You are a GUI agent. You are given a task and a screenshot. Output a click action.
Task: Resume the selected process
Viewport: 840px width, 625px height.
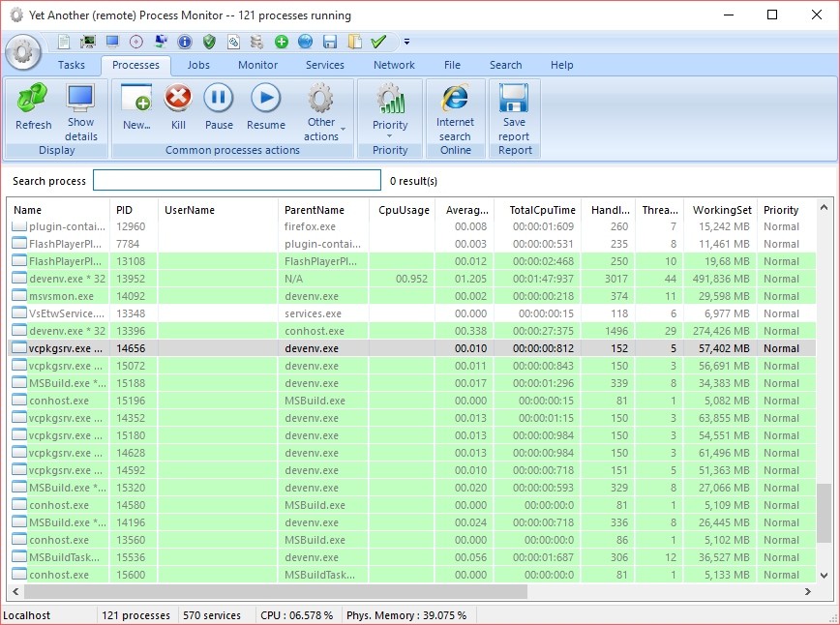point(266,107)
